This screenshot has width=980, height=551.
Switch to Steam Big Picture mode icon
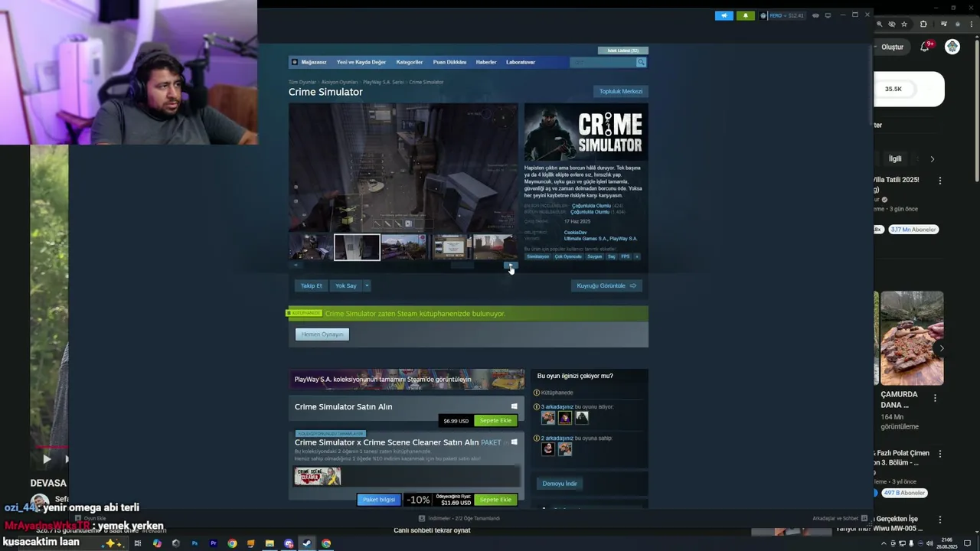[828, 15]
